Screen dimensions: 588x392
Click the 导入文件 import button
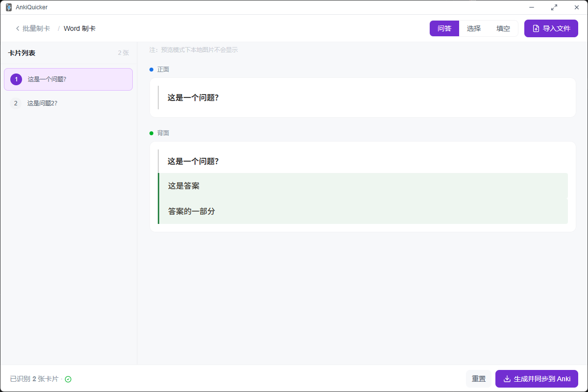(x=551, y=28)
